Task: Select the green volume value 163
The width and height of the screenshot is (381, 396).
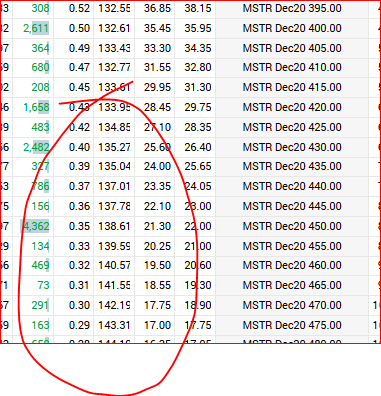Action: point(40,325)
